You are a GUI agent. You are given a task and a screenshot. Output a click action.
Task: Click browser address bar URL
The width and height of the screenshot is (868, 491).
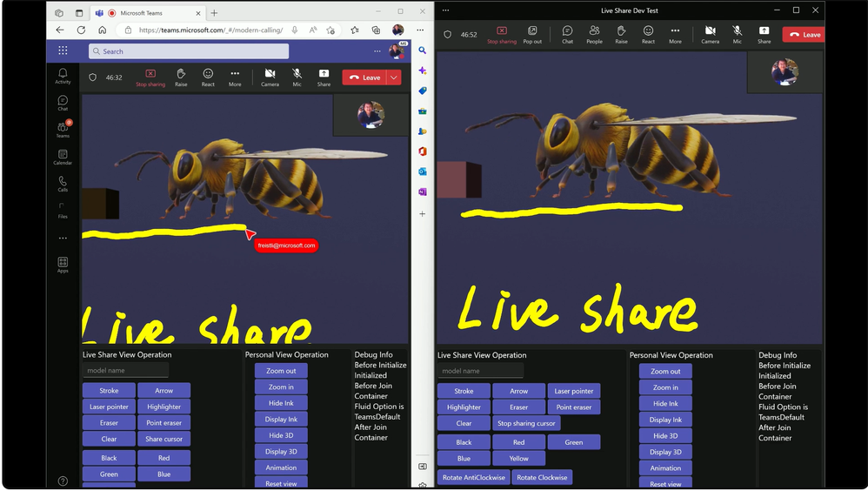click(210, 30)
